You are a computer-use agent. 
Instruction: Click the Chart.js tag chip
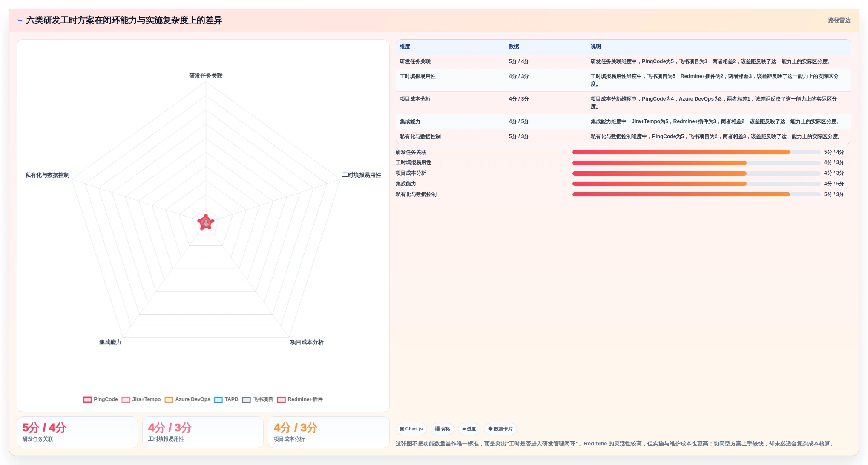click(411, 429)
